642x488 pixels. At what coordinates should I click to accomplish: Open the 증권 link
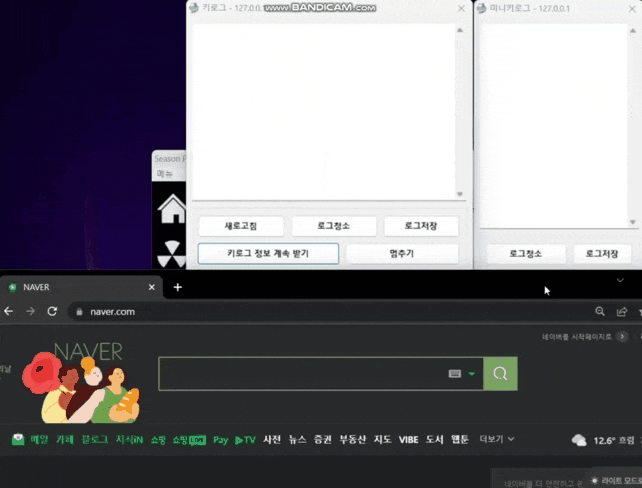pos(323,440)
